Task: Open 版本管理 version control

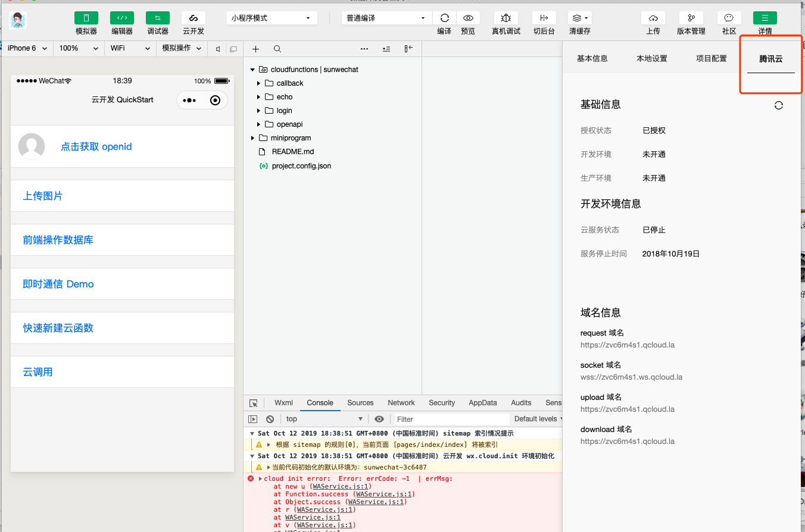Action: click(x=691, y=18)
